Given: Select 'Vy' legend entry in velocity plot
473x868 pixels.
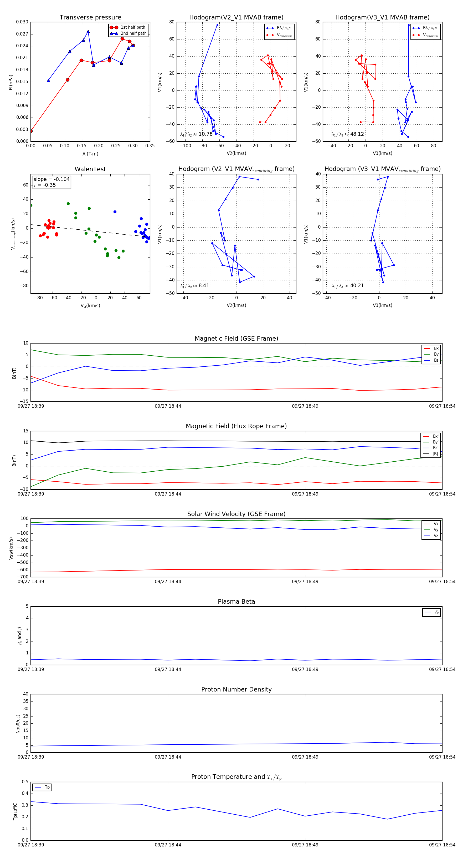Looking at the screenshot, I should 431,530.
